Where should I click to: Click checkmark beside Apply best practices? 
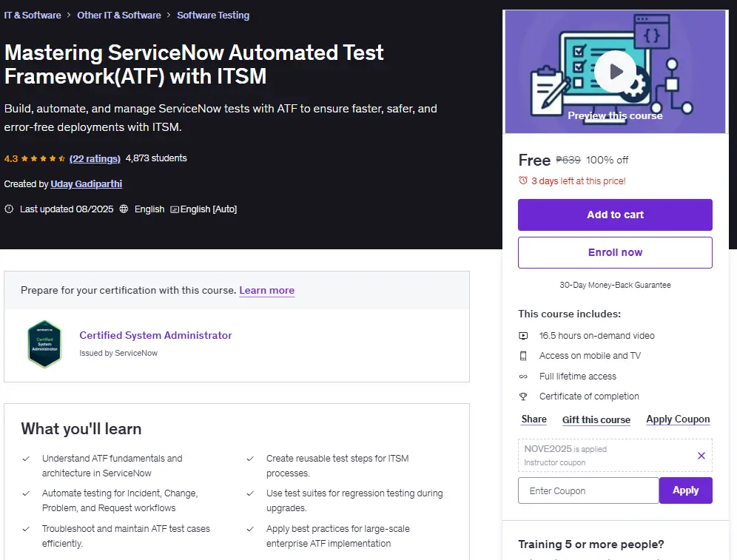(251, 529)
